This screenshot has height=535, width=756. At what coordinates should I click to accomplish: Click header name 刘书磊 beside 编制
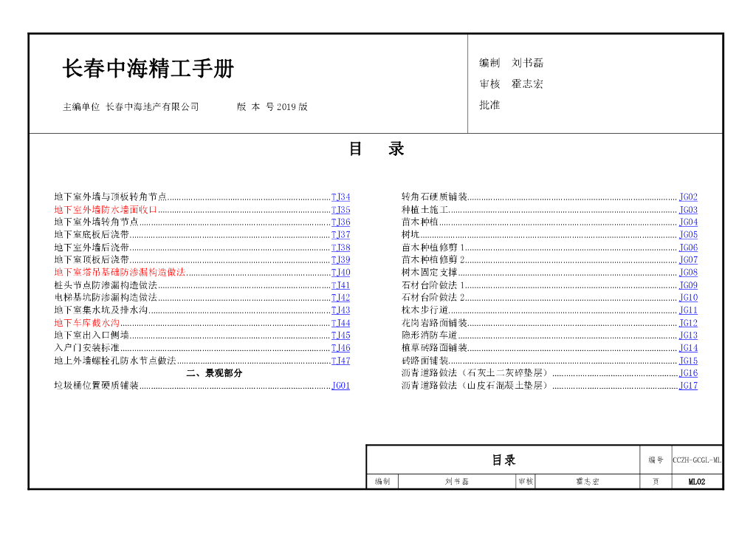pos(527,63)
